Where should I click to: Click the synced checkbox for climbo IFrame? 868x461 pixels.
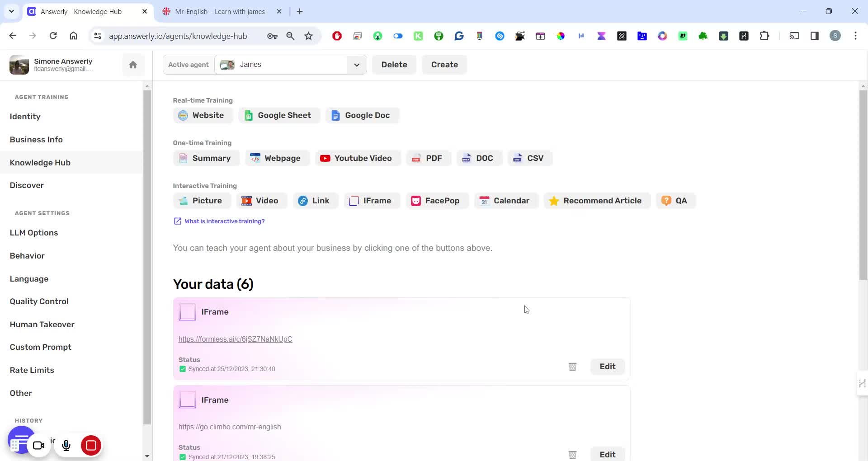click(183, 457)
